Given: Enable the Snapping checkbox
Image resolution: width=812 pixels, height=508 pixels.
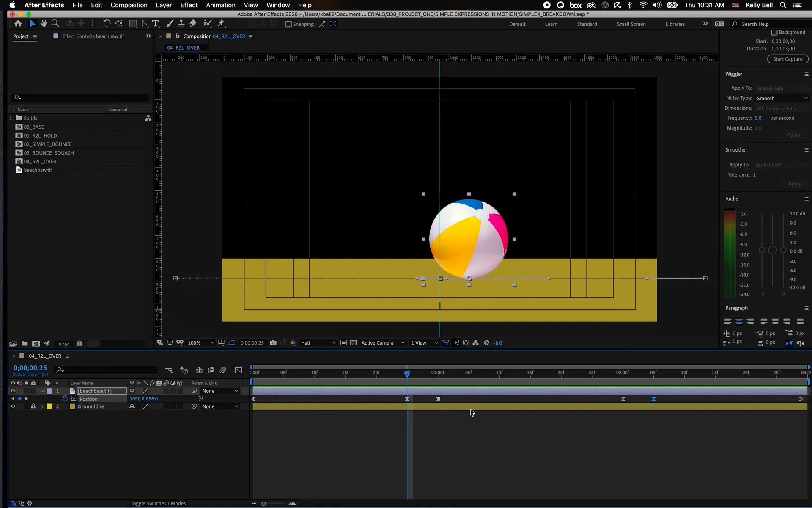Looking at the screenshot, I should pos(288,24).
